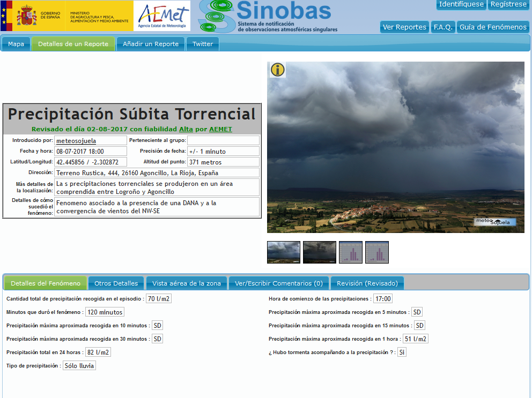Select the second dark storm thumbnail
Image resolution: width=532 pixels, height=398 pixels.
click(319, 252)
